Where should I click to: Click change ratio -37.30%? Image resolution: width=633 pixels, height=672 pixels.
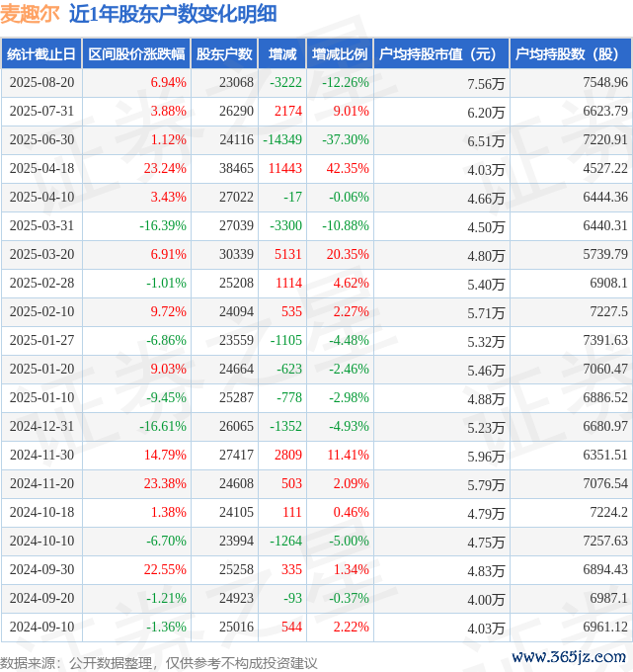point(346,139)
